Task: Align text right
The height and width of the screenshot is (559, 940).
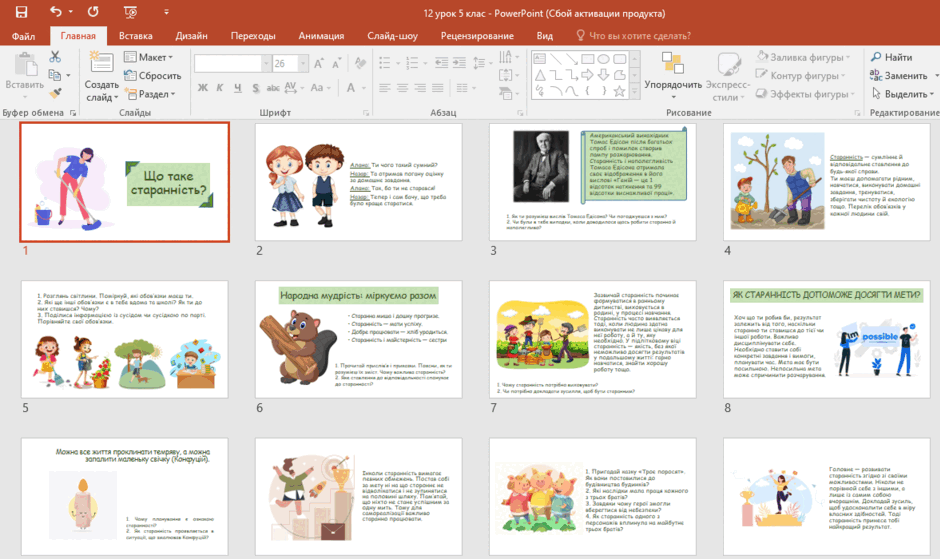Action: pos(420,88)
